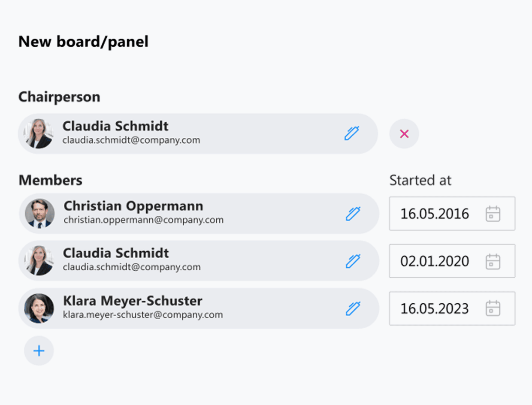Click the 02.01.2020 start date field
This screenshot has width=532, height=405.
click(435, 261)
